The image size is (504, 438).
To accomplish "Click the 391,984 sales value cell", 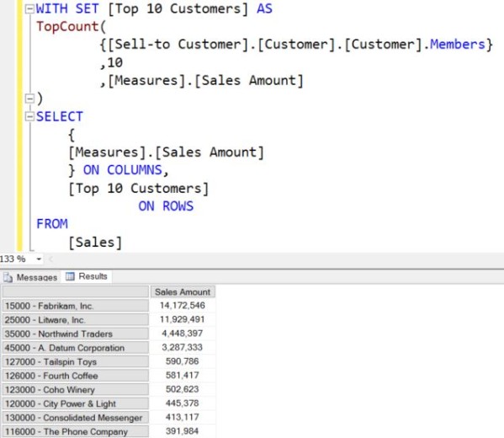I will [183, 431].
